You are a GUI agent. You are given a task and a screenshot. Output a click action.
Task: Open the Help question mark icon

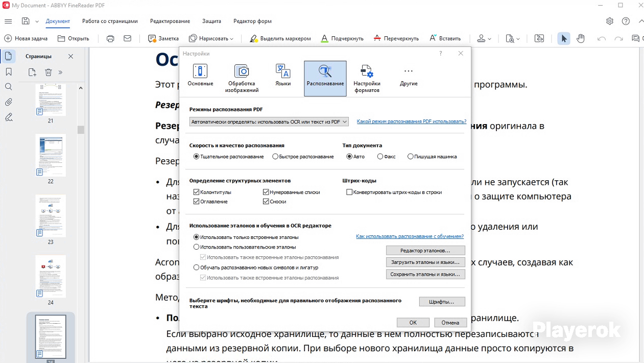coord(626,21)
